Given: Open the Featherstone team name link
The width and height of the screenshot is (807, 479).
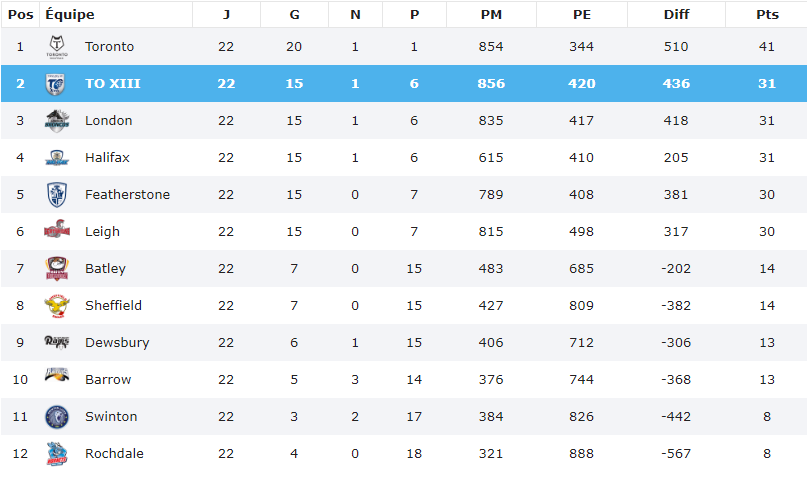Looking at the screenshot, I should tap(127, 195).
